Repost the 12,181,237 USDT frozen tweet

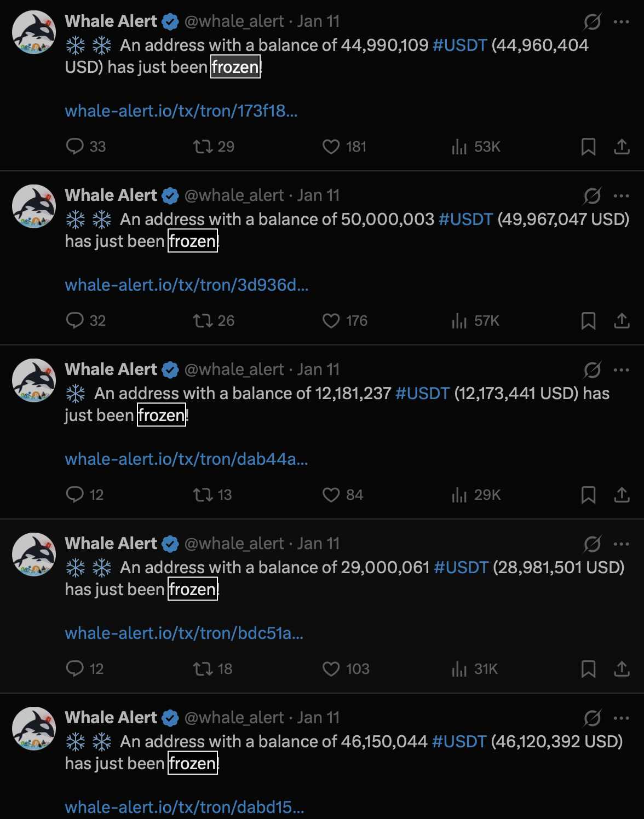click(x=203, y=494)
